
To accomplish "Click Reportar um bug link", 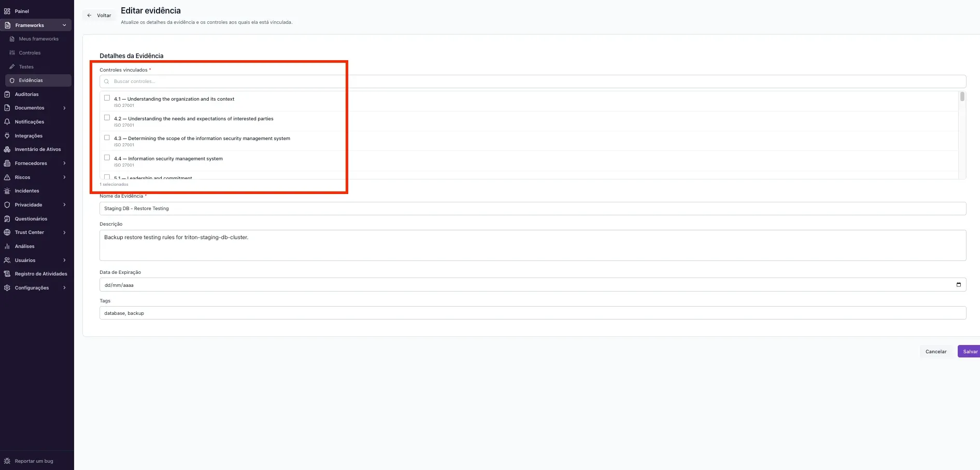I will 34,461.
